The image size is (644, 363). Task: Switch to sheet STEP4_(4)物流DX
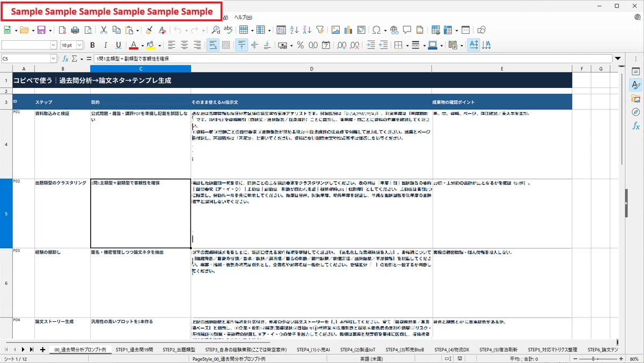click(x=451, y=350)
